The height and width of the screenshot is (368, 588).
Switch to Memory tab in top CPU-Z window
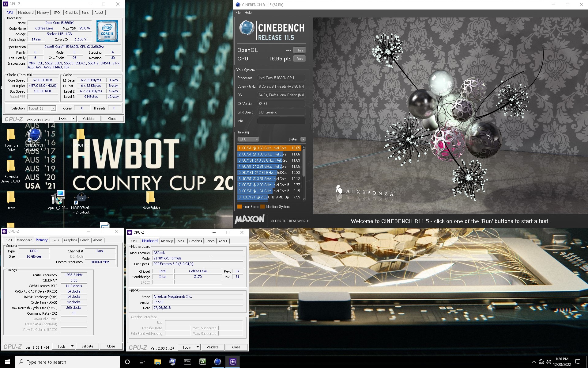point(43,13)
